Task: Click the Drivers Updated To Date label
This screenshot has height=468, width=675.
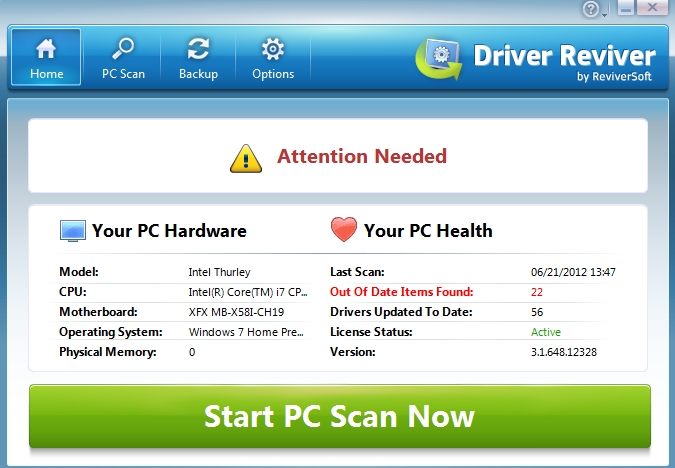Action: [401, 312]
